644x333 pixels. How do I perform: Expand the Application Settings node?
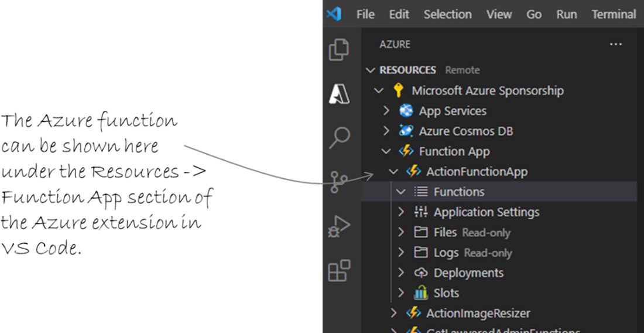click(x=401, y=212)
